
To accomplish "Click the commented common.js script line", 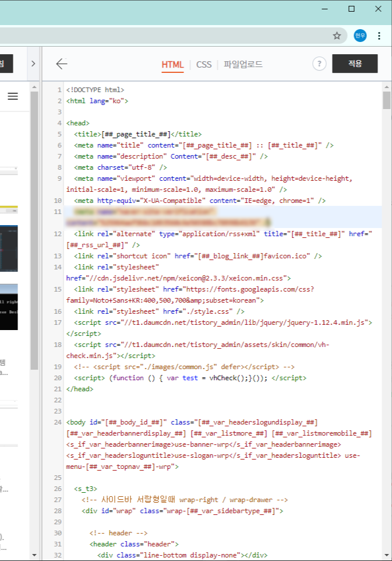I will (x=185, y=367).
